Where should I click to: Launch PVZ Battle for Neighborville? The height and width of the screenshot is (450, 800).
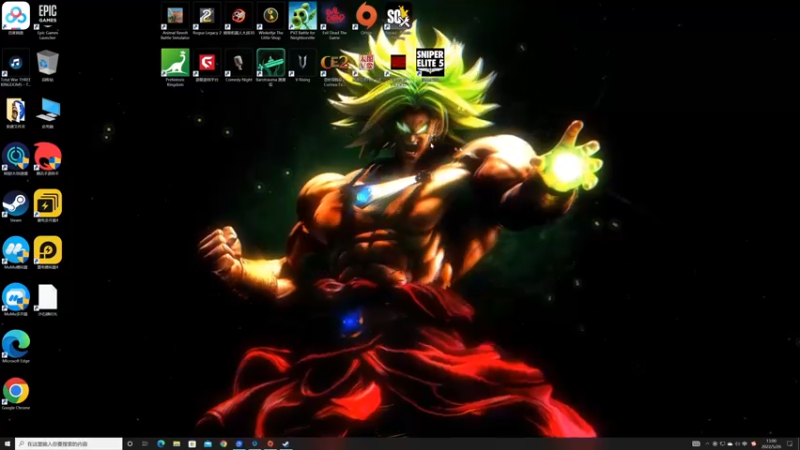click(x=303, y=20)
